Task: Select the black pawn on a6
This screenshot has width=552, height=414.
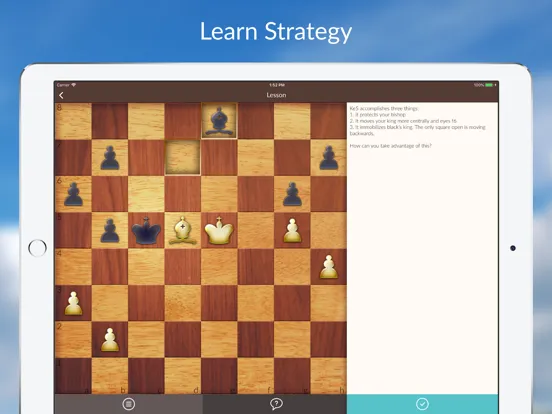Action: click(73, 194)
